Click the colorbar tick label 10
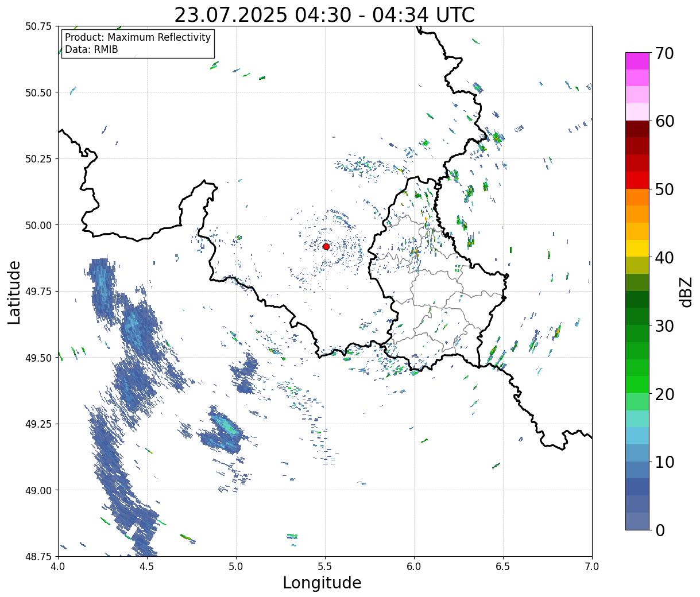 [x=664, y=462]
